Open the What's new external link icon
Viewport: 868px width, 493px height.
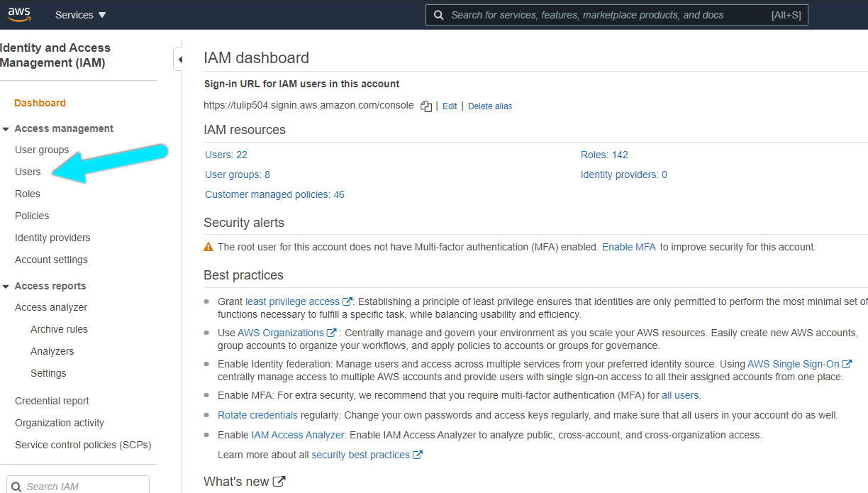pos(279,480)
